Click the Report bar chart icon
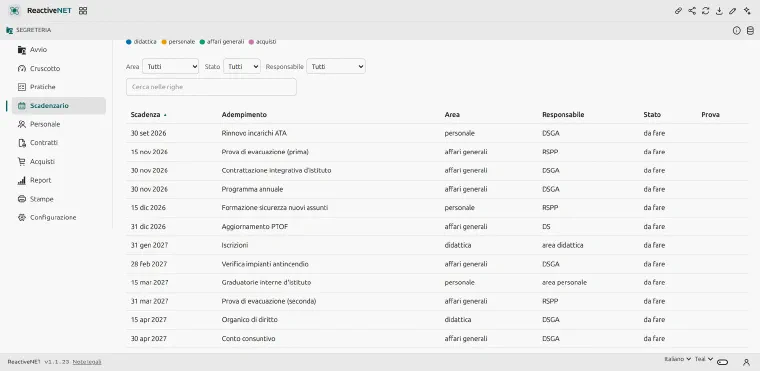Image resolution: width=760 pixels, height=371 pixels. [x=21, y=180]
